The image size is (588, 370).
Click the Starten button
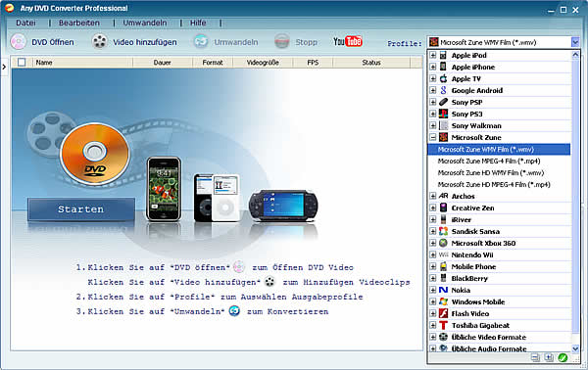tap(81, 208)
